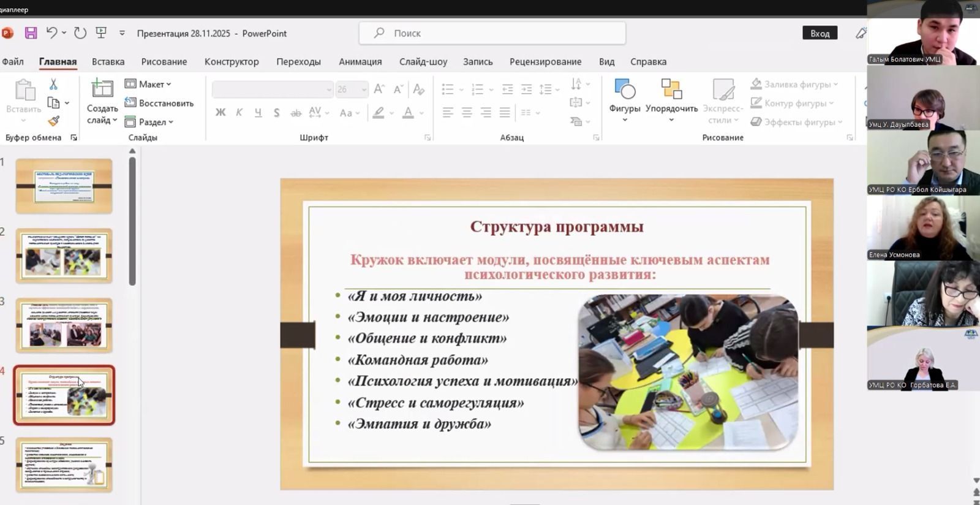Open the font size dropdown
The height and width of the screenshot is (505, 980).
(364, 89)
